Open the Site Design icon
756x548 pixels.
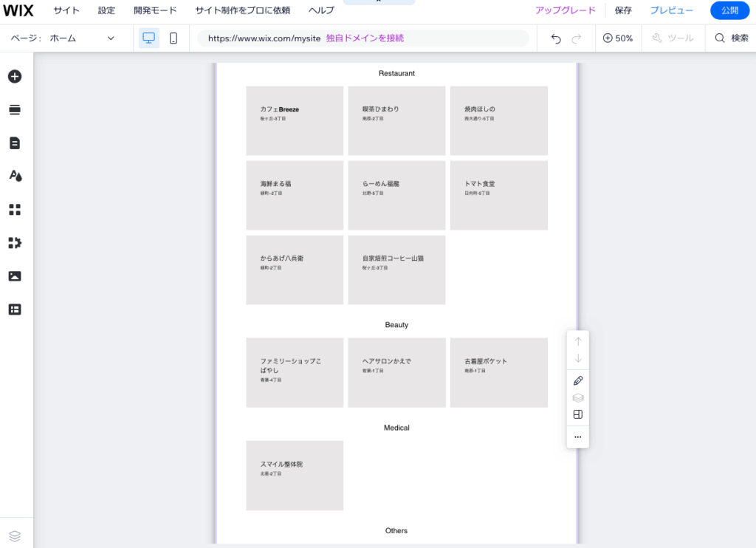pos(15,176)
